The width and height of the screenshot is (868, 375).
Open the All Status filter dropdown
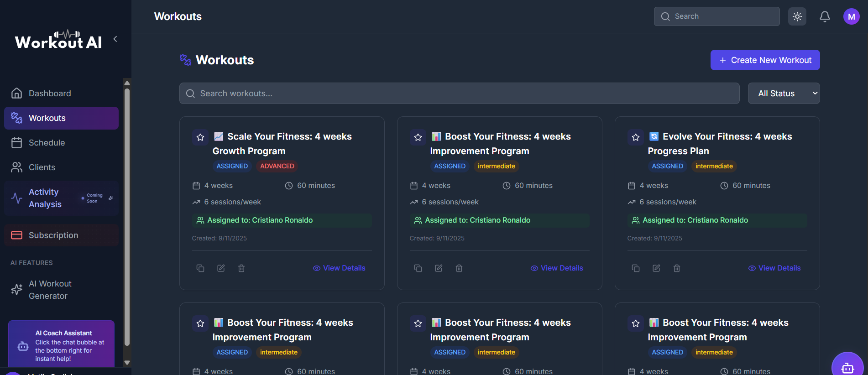coord(784,94)
